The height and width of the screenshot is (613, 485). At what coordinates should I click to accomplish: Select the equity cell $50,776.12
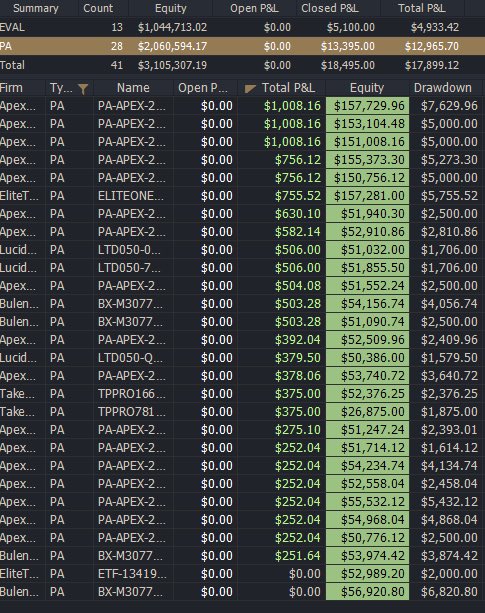point(367,537)
